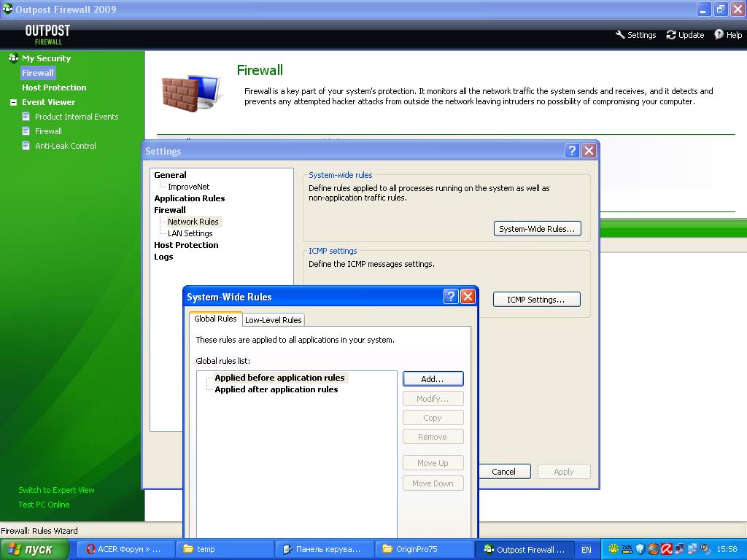Select ImproveNet under General
Screen dimensions: 747x560
point(189,187)
